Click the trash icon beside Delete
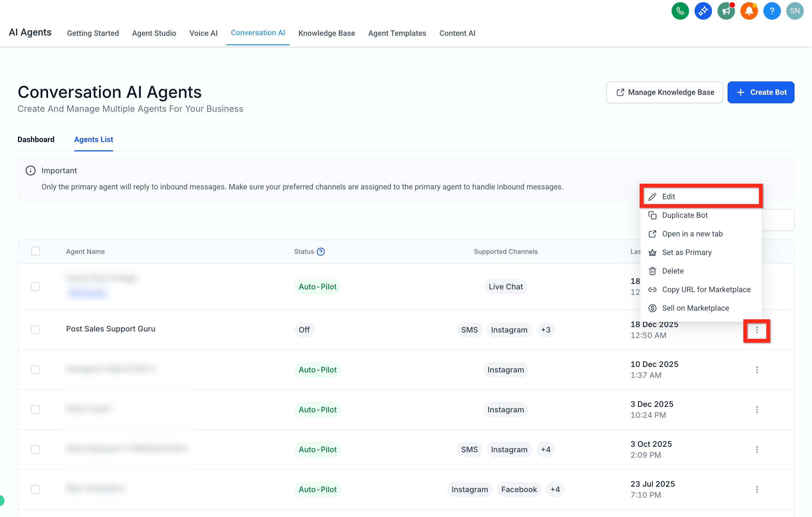 652,271
